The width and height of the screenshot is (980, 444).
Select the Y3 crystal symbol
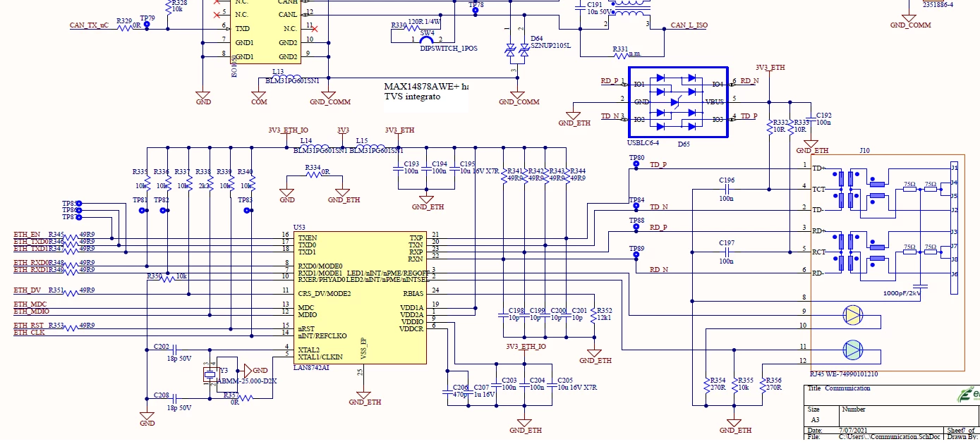(210, 374)
